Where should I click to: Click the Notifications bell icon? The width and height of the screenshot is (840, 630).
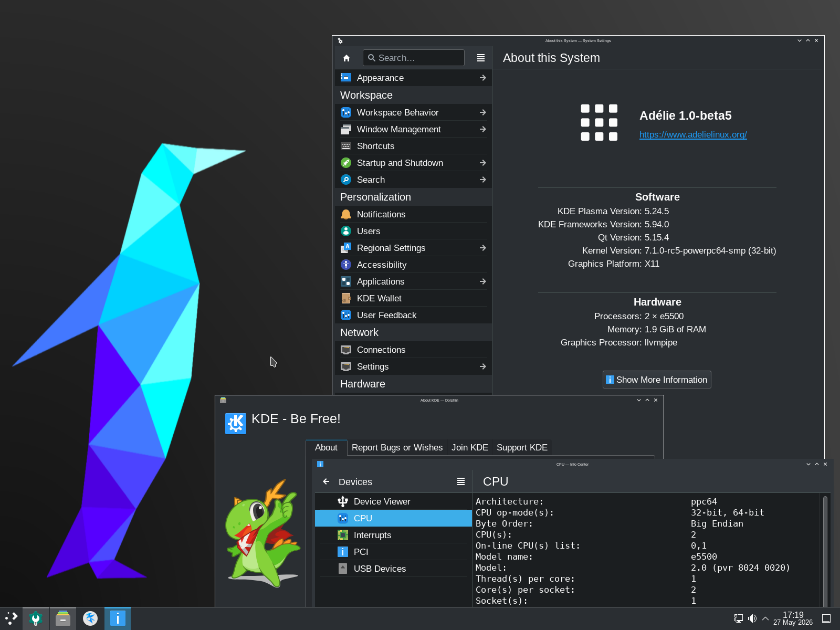pyautogui.click(x=346, y=214)
